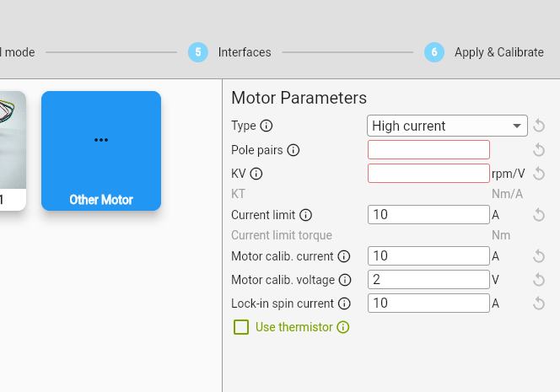Click the KV input field
560x392 pixels.
point(428,173)
